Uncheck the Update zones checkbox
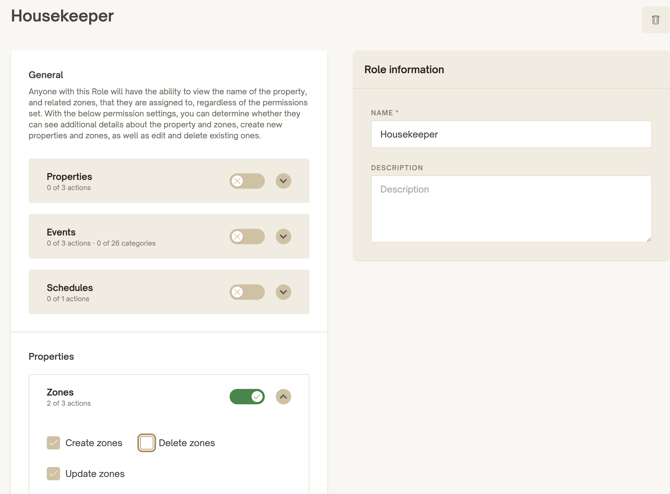 (x=53, y=473)
